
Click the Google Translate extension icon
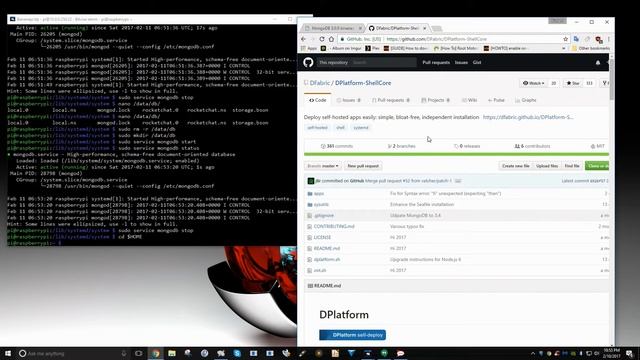tap(576, 39)
